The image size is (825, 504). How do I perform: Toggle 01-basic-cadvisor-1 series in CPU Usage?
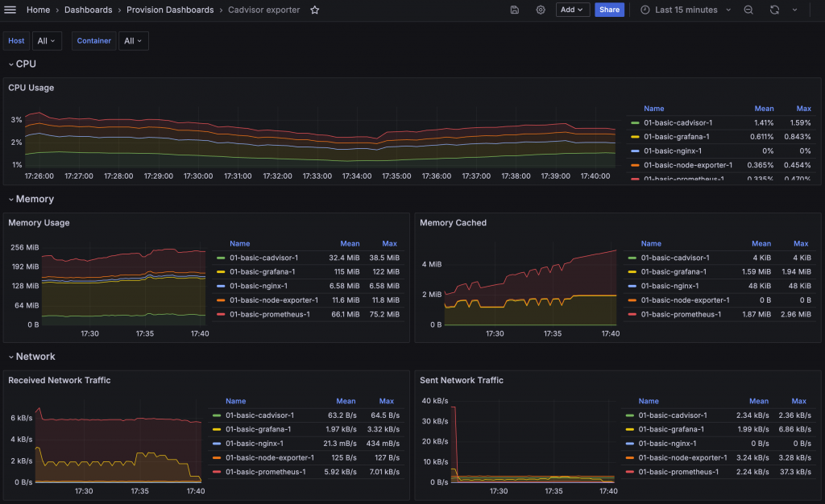pyautogui.click(x=678, y=123)
